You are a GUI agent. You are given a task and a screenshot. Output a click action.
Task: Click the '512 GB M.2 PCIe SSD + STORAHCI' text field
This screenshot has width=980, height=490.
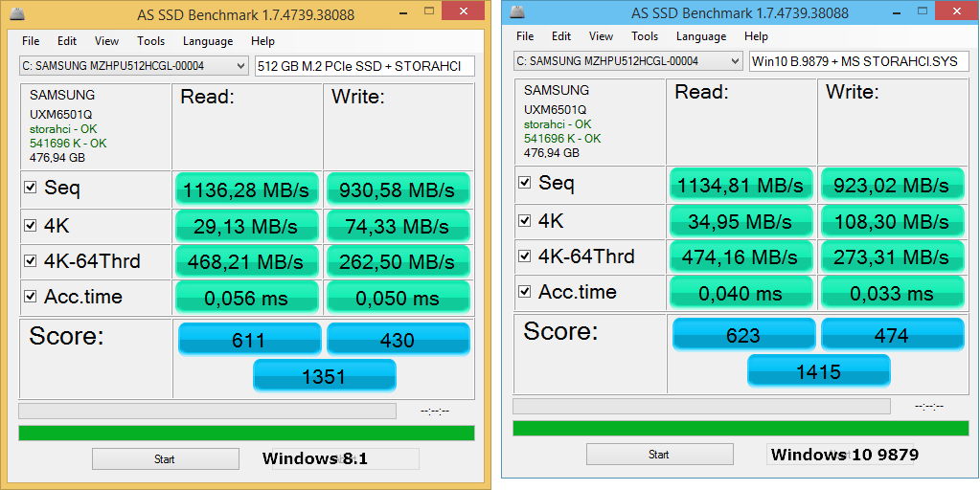pos(365,65)
